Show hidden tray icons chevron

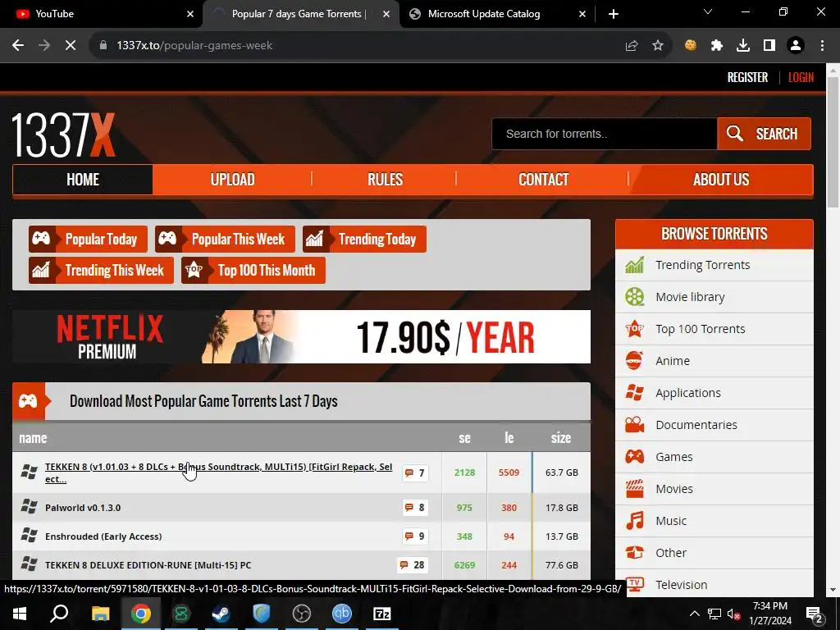(x=694, y=614)
